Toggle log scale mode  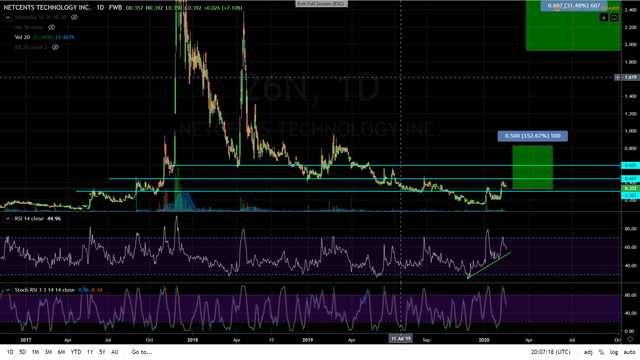point(614,352)
